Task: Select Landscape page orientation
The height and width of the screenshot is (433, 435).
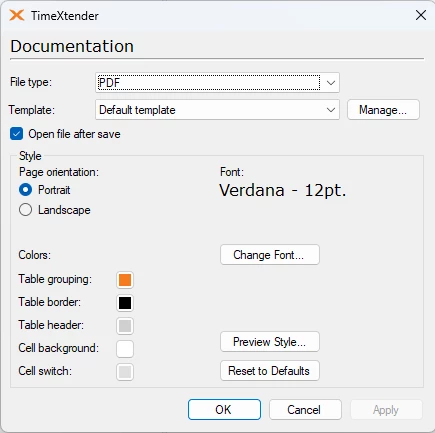Action: (x=26, y=210)
